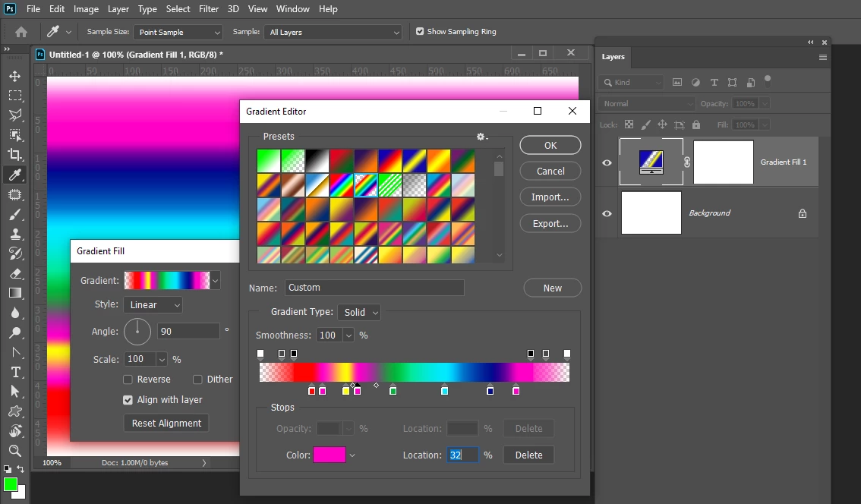Open the Layer menu

point(118,9)
